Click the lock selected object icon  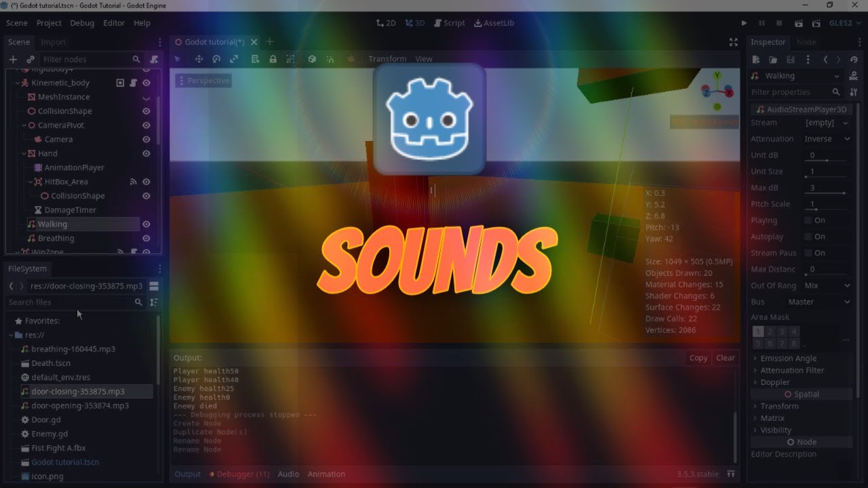[273, 59]
